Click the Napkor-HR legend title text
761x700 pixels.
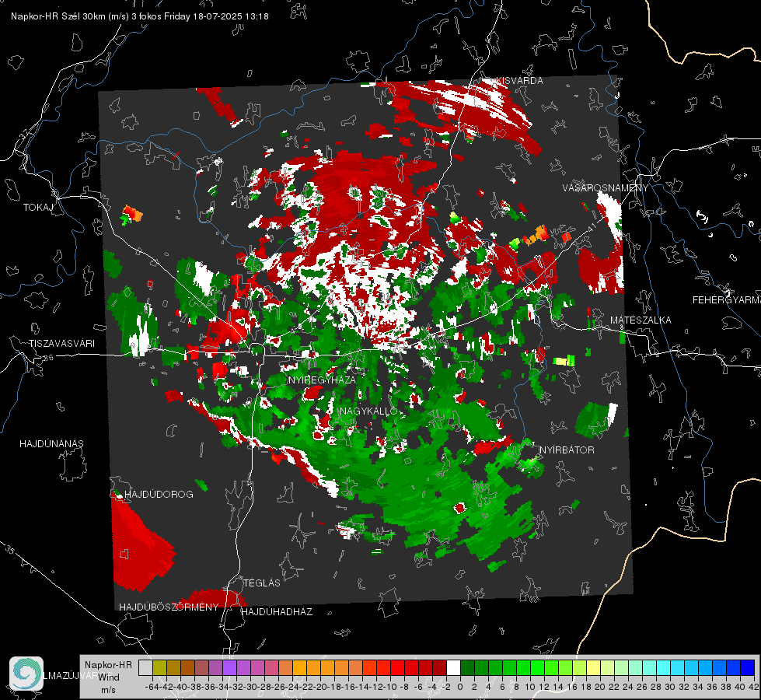pos(108,665)
